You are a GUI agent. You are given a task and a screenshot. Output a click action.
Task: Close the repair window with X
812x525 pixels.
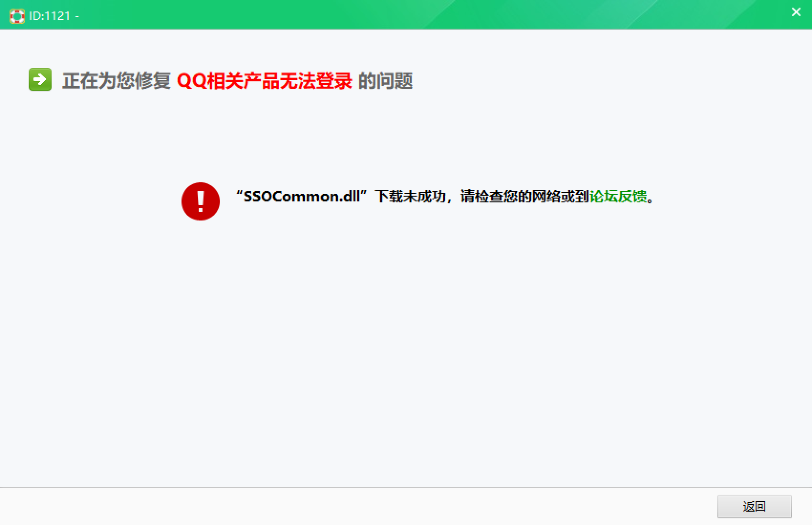[796, 12]
